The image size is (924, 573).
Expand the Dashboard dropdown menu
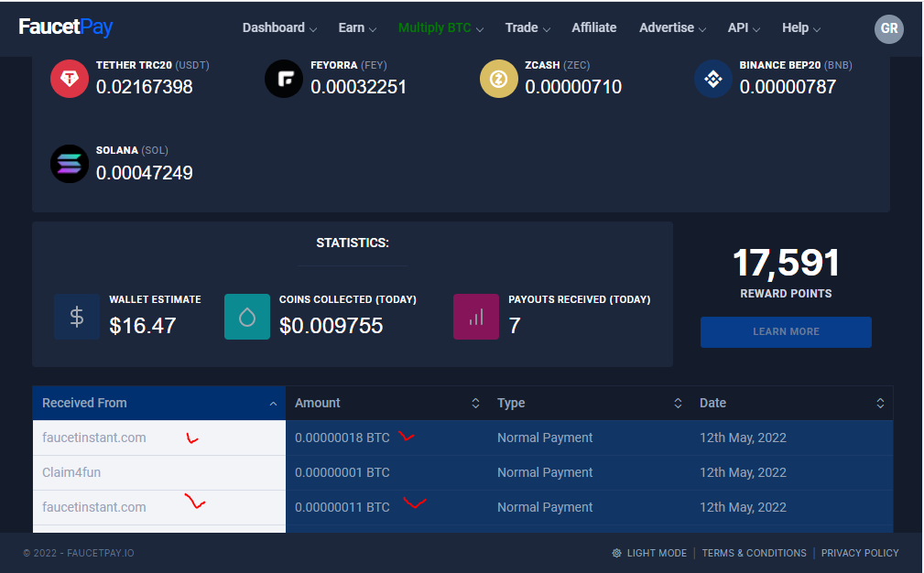[x=279, y=27]
